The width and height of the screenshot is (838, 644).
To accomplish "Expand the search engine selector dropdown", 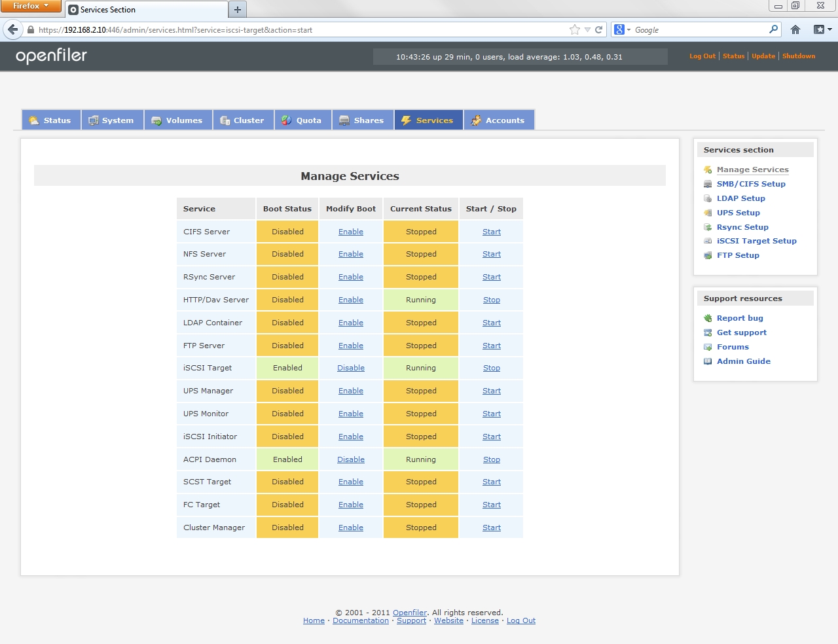I will click(x=623, y=29).
